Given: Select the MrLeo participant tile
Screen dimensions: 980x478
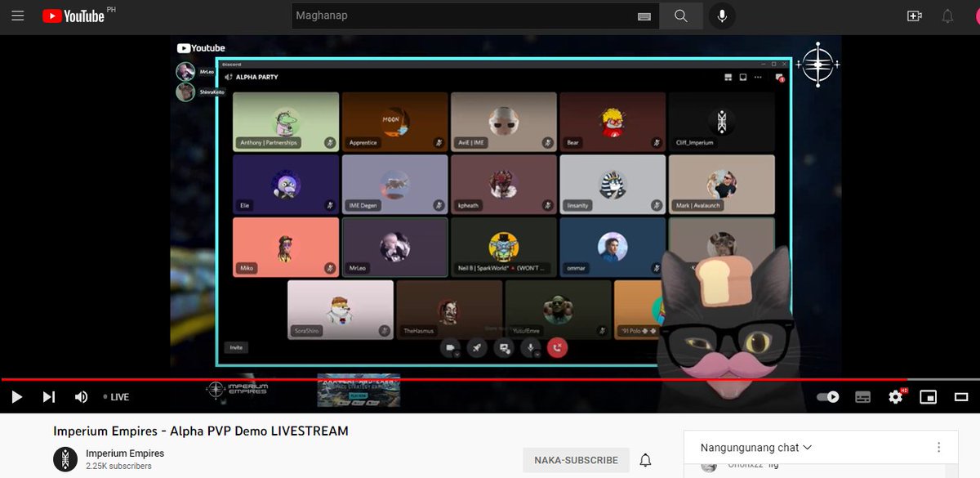Looking at the screenshot, I should click(x=395, y=248).
